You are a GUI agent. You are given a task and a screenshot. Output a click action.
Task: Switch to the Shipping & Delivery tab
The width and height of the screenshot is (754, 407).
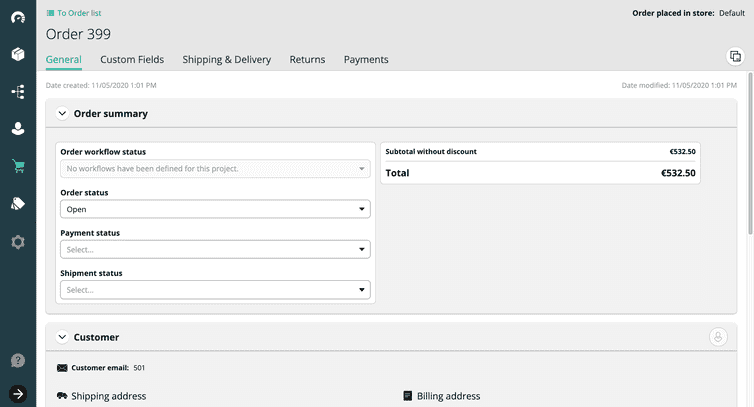pos(226,60)
